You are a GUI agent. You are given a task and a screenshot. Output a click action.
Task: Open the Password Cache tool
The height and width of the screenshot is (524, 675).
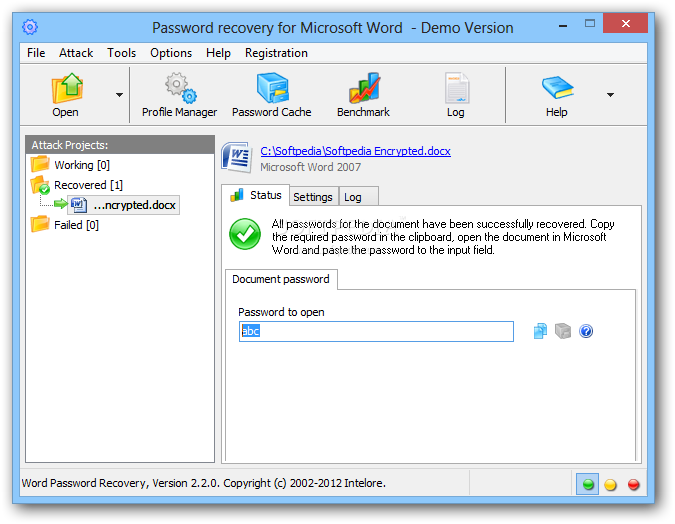pos(272,95)
